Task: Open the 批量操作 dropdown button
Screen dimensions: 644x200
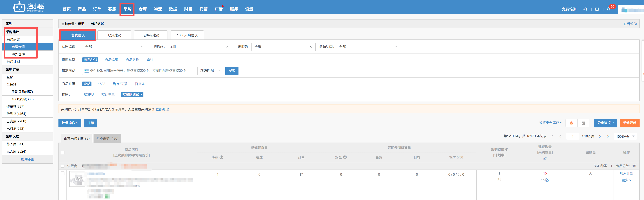Action: coord(70,123)
